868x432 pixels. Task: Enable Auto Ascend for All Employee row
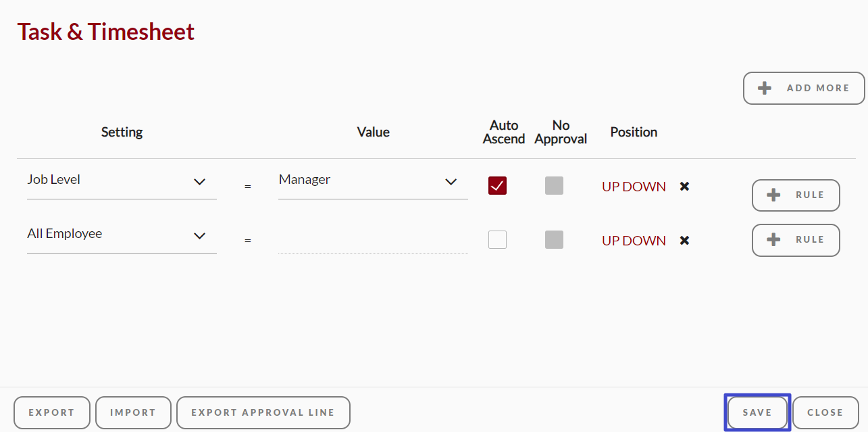coord(497,240)
